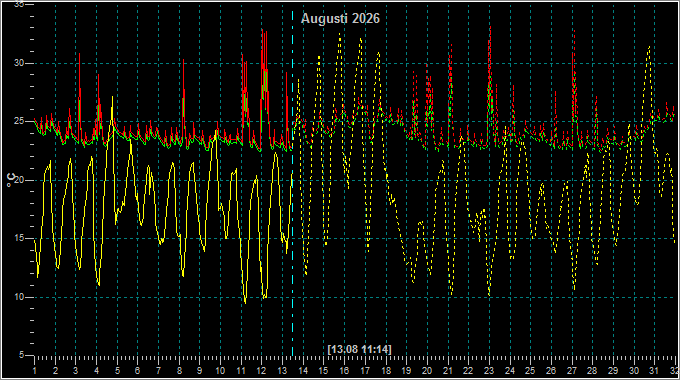Screen dimensions: 680x380
Task: Click day 17 on the x-axis
Action: [x=365, y=371]
